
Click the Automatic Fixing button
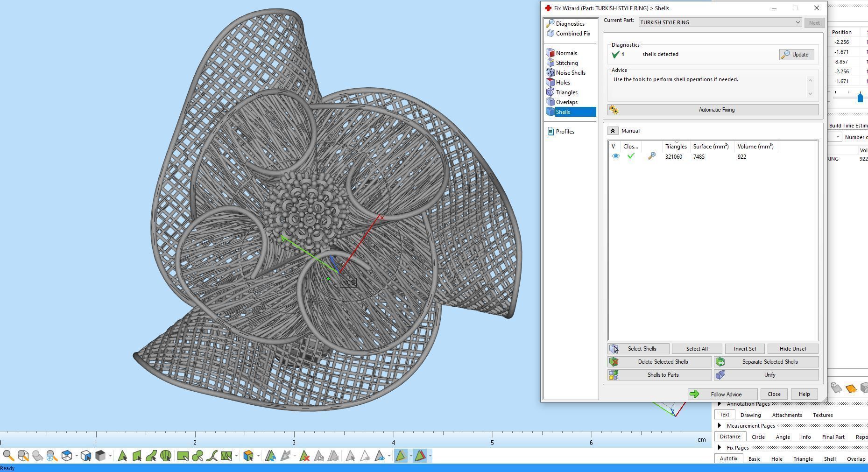(713, 110)
